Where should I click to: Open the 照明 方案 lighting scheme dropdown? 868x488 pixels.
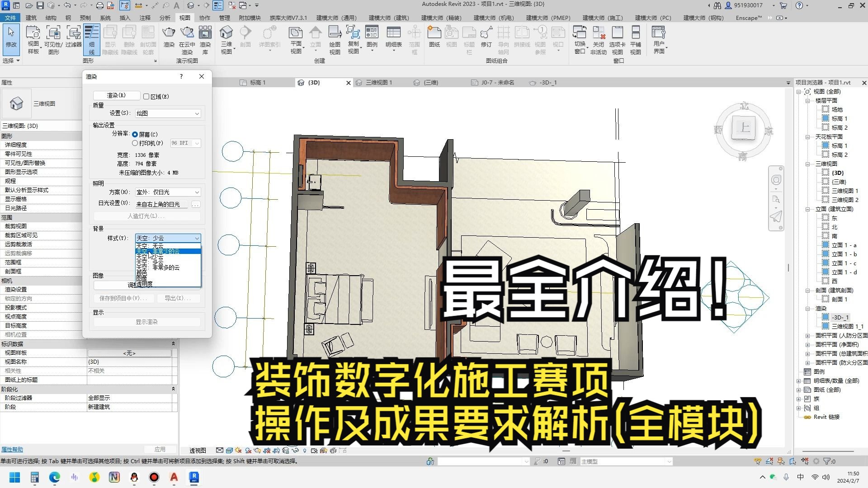pyautogui.click(x=168, y=192)
